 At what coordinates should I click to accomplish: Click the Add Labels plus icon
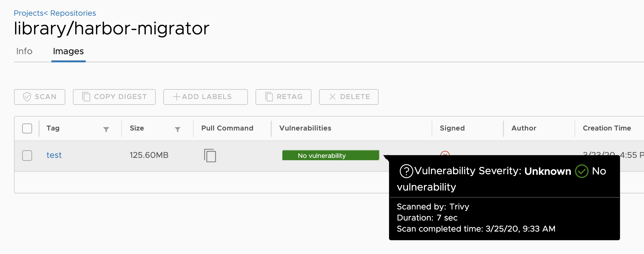[177, 97]
